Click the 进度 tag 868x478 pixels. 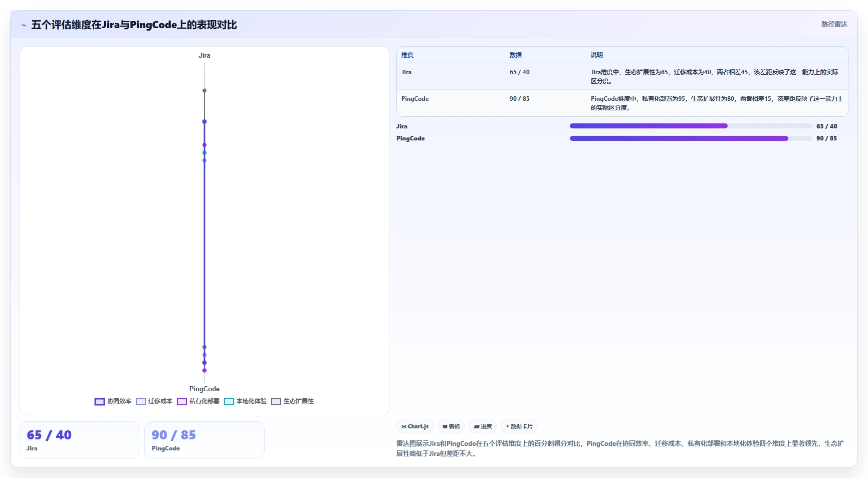pos(483,426)
